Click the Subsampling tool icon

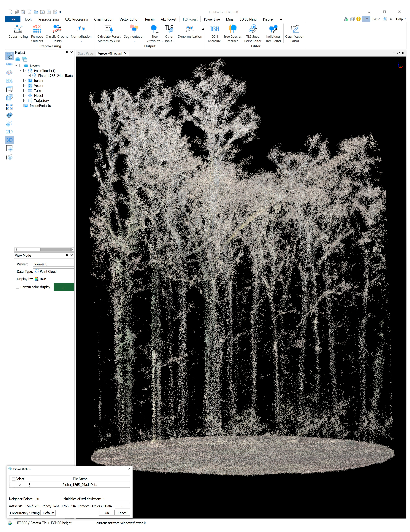click(x=18, y=29)
